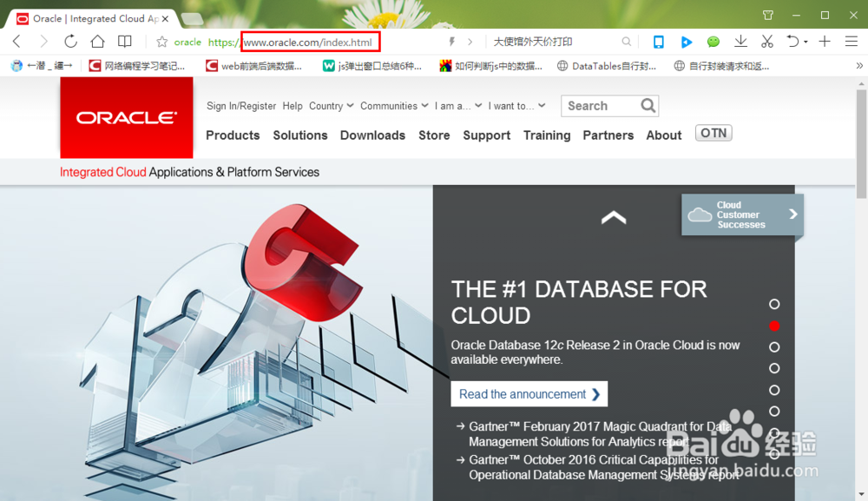Open the Training menu
The width and height of the screenshot is (868, 501).
[547, 135]
